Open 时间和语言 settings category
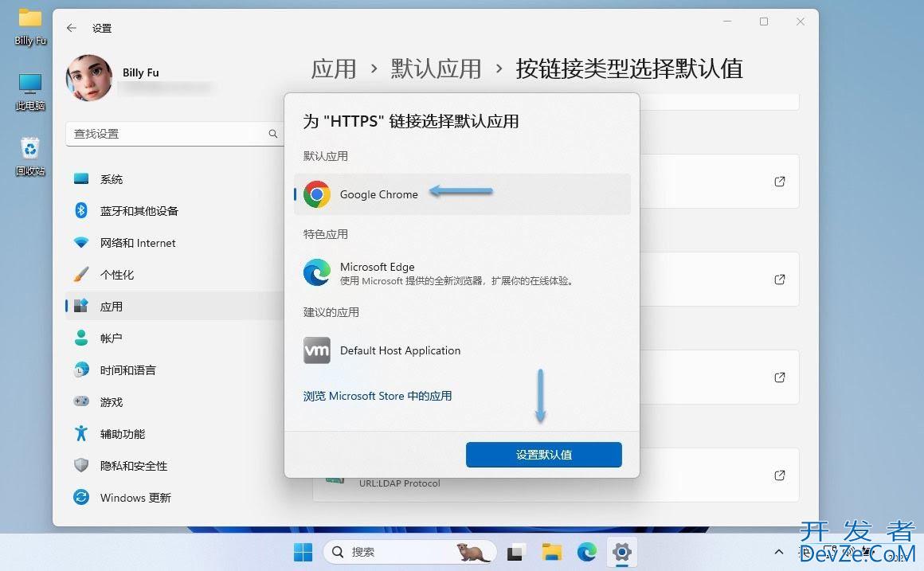924x571 pixels. click(x=174, y=370)
